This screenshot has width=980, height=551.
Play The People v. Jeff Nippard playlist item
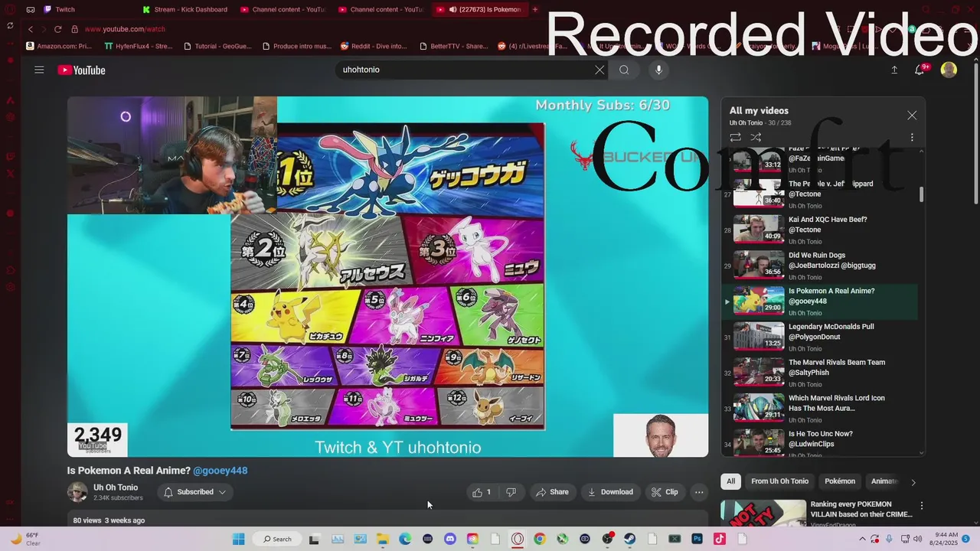point(819,194)
